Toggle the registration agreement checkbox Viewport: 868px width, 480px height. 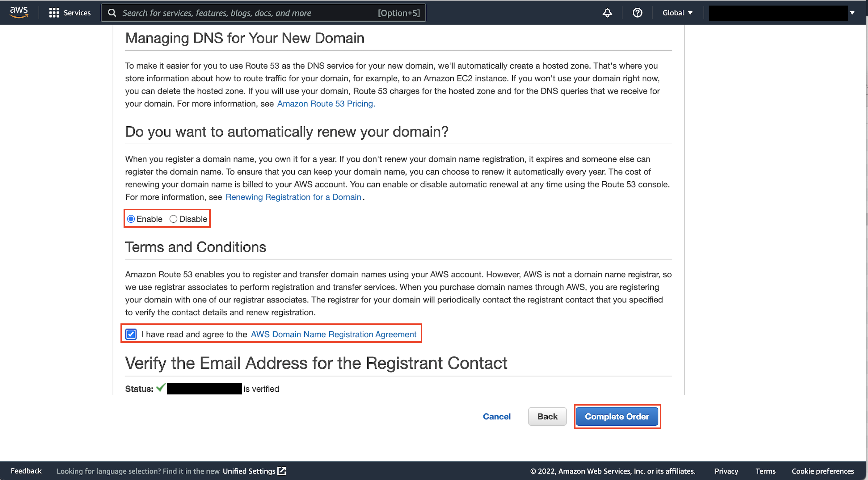(131, 334)
